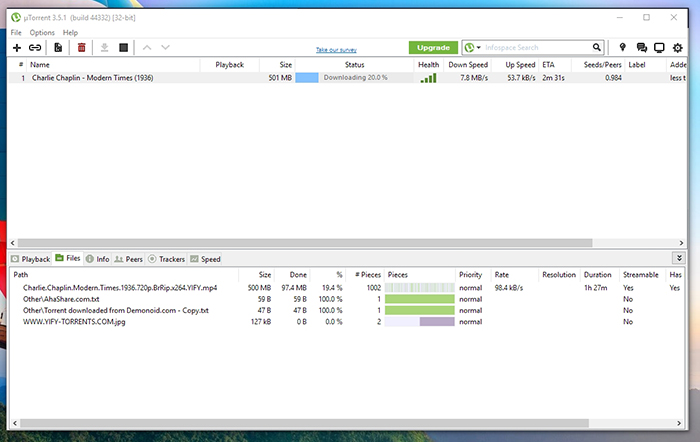Viewport: 700px width, 442px height.
Task: Click the remote monitor icon
Action: click(x=659, y=47)
